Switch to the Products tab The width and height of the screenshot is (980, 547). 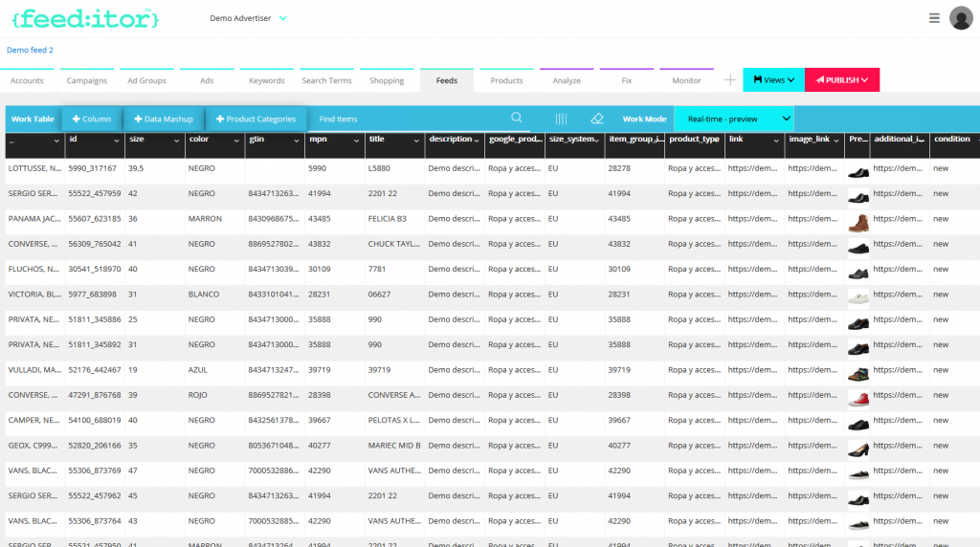(x=506, y=80)
